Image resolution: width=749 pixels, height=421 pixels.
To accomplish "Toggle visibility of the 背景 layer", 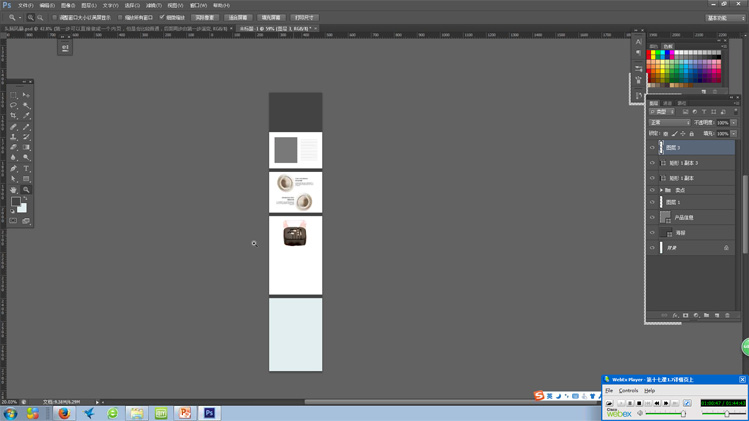I will point(652,248).
